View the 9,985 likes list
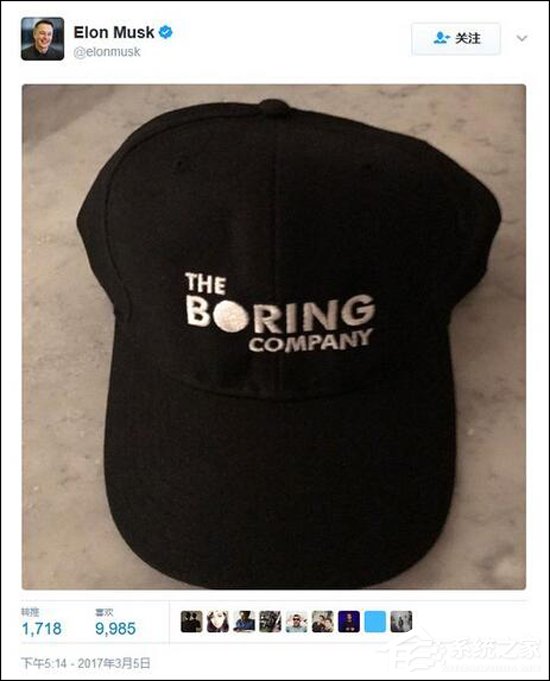The image size is (550, 681). [x=115, y=624]
